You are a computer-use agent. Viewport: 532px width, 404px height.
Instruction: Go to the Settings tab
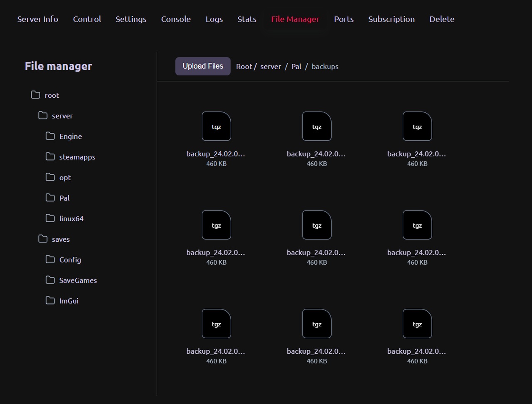tap(131, 19)
